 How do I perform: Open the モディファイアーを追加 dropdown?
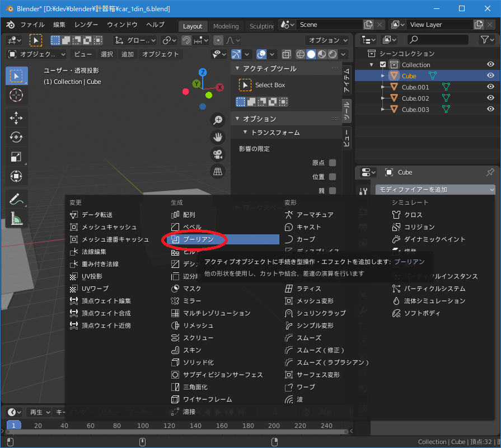(435, 190)
